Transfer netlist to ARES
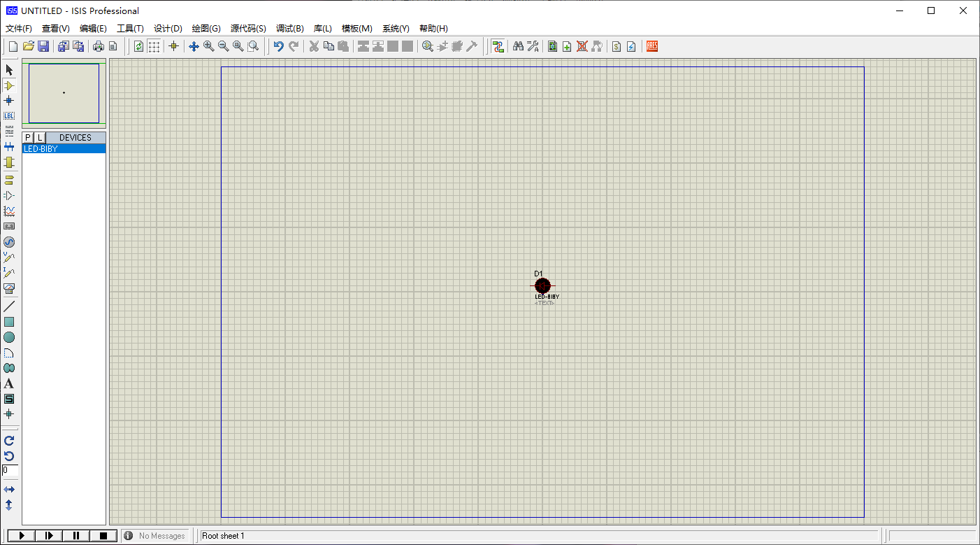980x545 pixels. pyautogui.click(x=652, y=46)
